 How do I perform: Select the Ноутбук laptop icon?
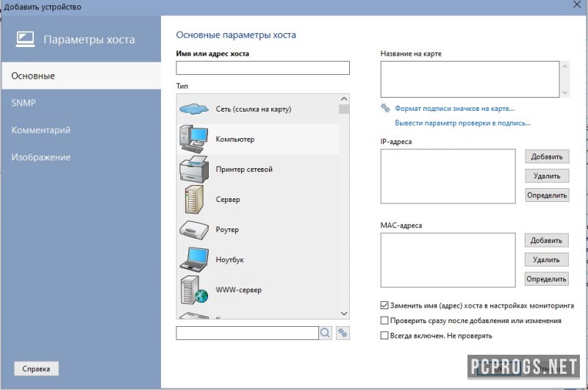[x=194, y=259]
